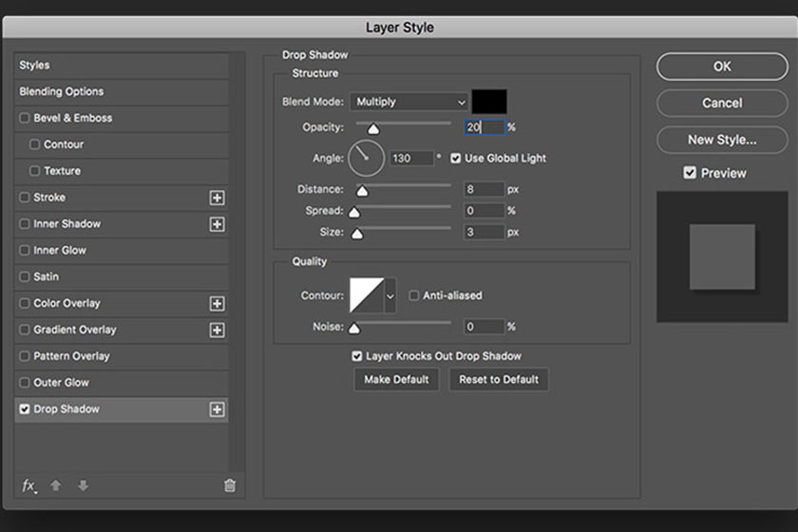
Task: Click the style preview thumbnail
Action: point(722,256)
